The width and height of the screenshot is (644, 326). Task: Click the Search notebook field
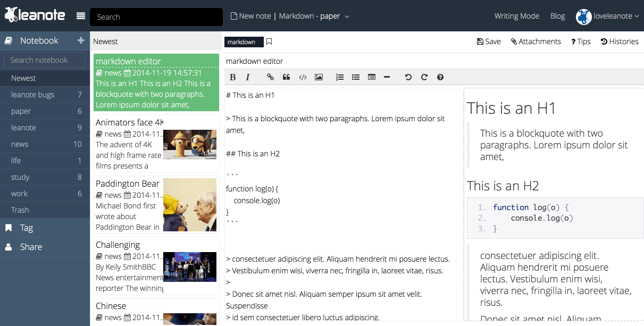(x=44, y=60)
